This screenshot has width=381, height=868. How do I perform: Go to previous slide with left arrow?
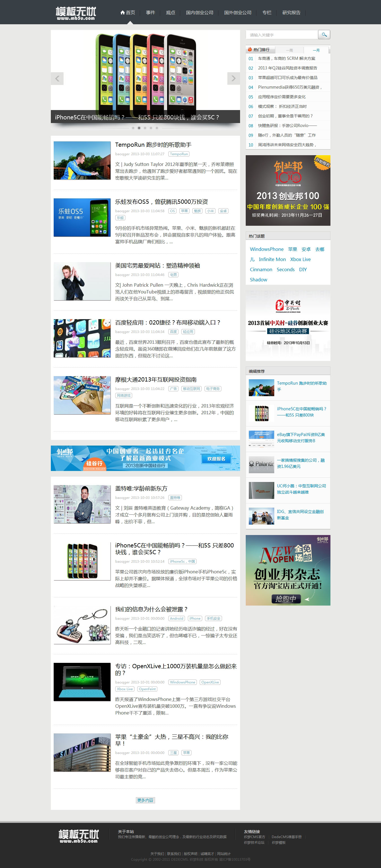point(57,78)
